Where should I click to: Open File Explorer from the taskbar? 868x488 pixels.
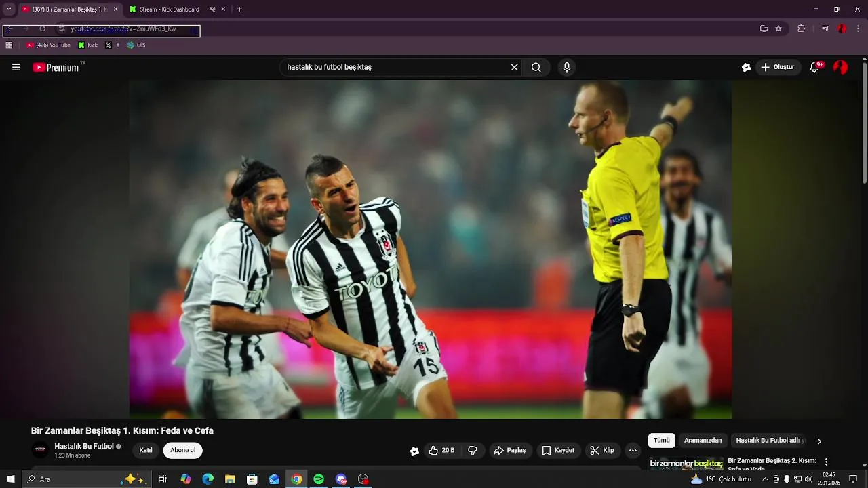click(x=230, y=479)
